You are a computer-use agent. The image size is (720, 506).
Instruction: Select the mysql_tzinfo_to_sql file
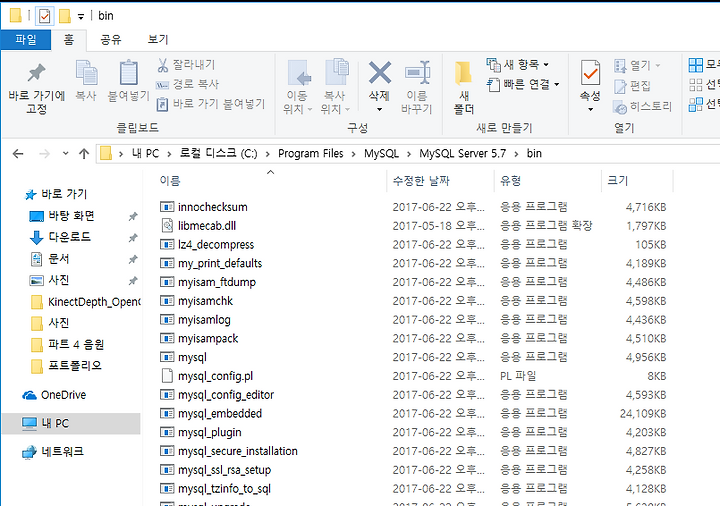pos(224,489)
